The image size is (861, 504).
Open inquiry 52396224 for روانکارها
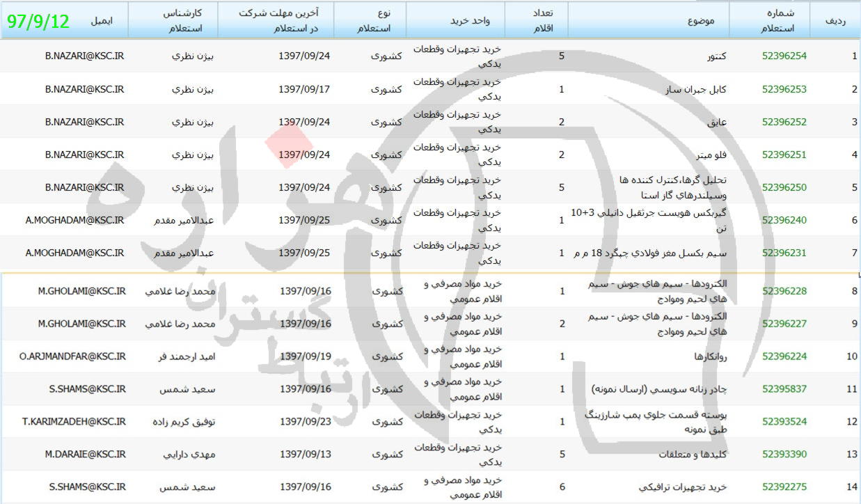click(784, 356)
